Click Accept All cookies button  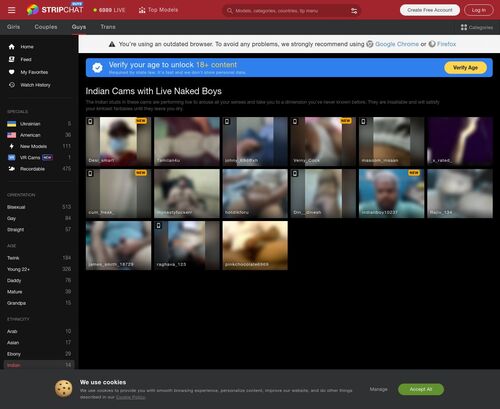(421, 389)
